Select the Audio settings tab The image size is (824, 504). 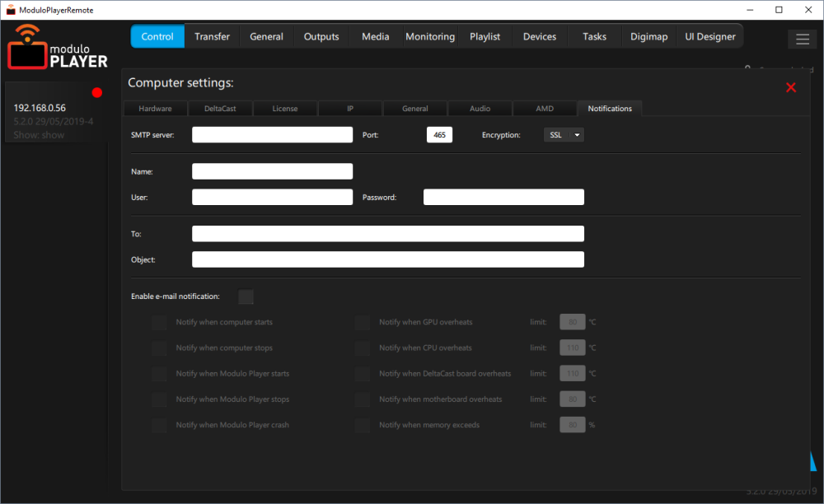pos(479,108)
